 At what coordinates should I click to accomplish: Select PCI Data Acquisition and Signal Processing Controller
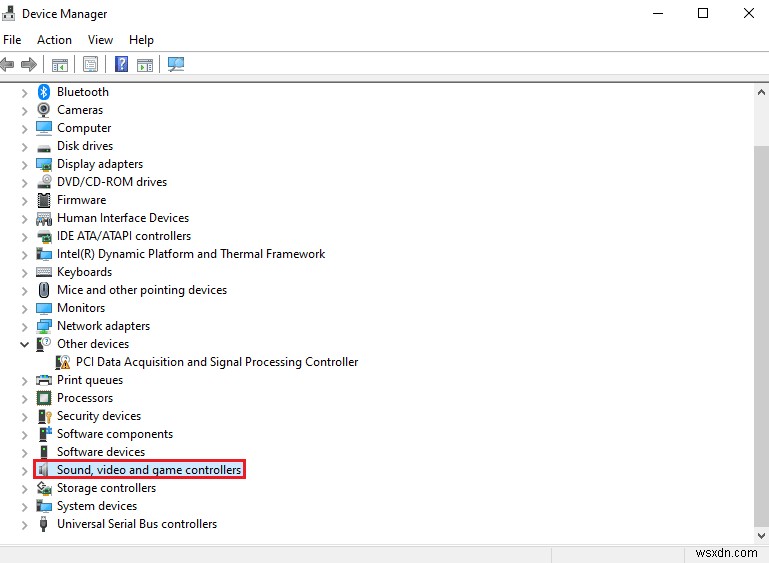tap(217, 362)
